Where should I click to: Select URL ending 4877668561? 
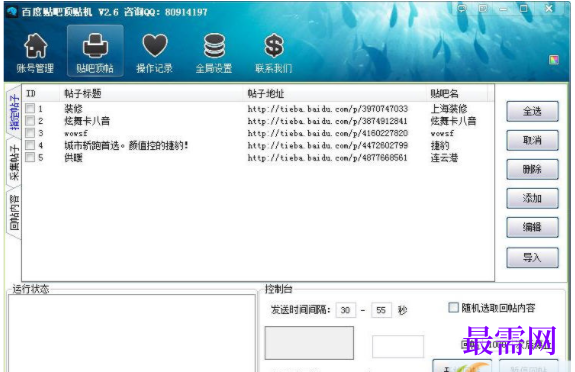327,158
